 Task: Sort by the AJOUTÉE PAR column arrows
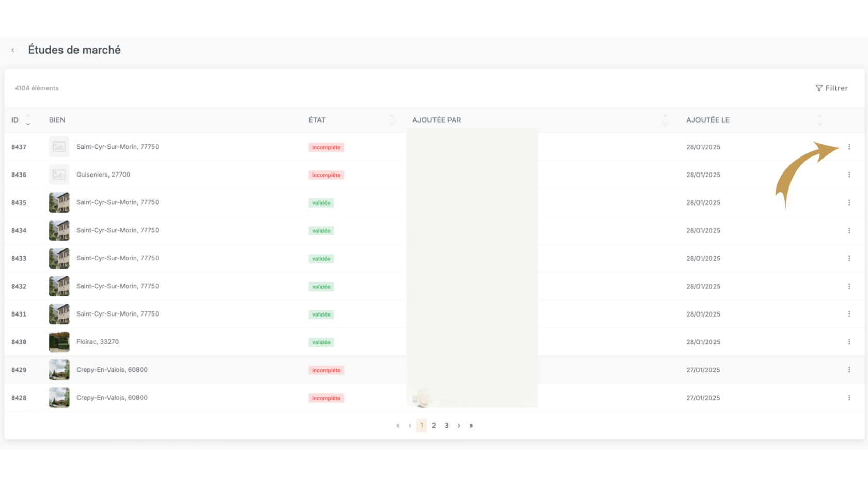click(665, 120)
